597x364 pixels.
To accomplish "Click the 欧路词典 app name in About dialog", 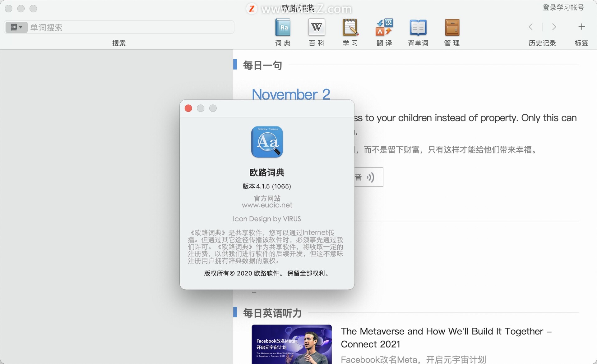I will tap(267, 172).
